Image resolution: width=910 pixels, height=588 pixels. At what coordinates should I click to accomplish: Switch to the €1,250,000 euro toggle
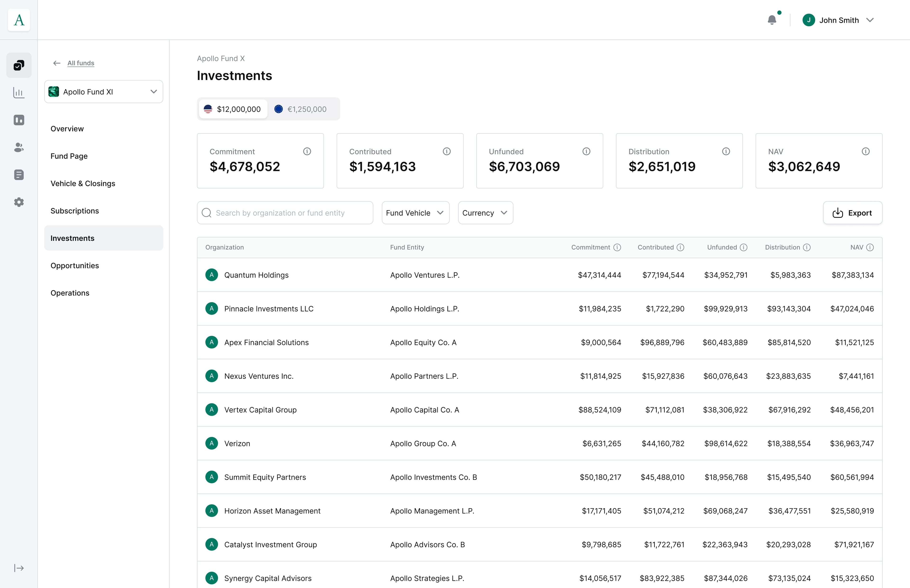pos(301,109)
